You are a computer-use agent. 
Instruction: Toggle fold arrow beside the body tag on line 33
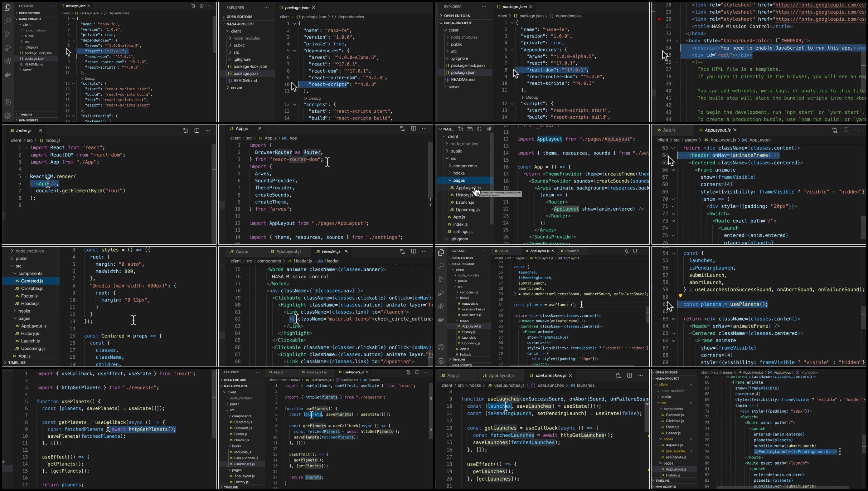[x=677, y=41]
